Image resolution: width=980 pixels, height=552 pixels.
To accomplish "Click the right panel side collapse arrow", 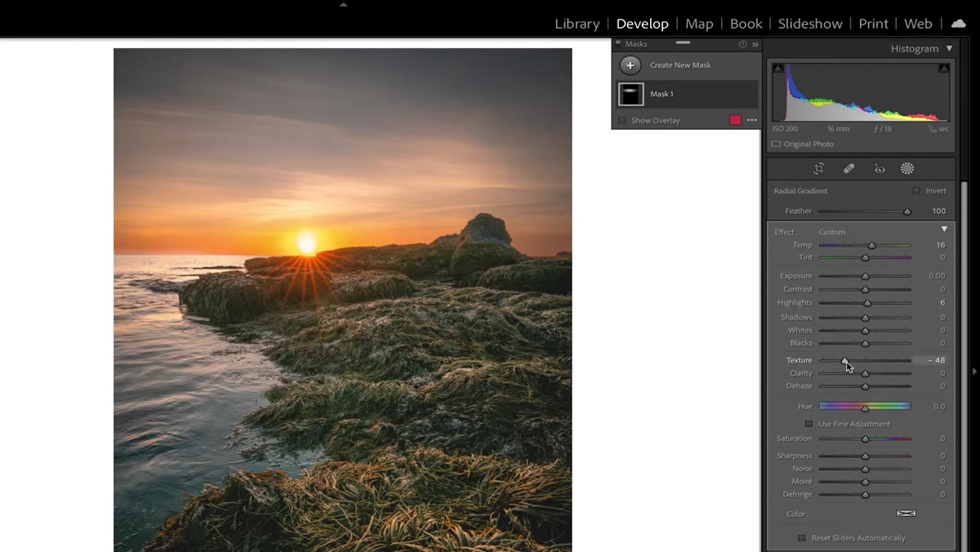I will coord(974,372).
